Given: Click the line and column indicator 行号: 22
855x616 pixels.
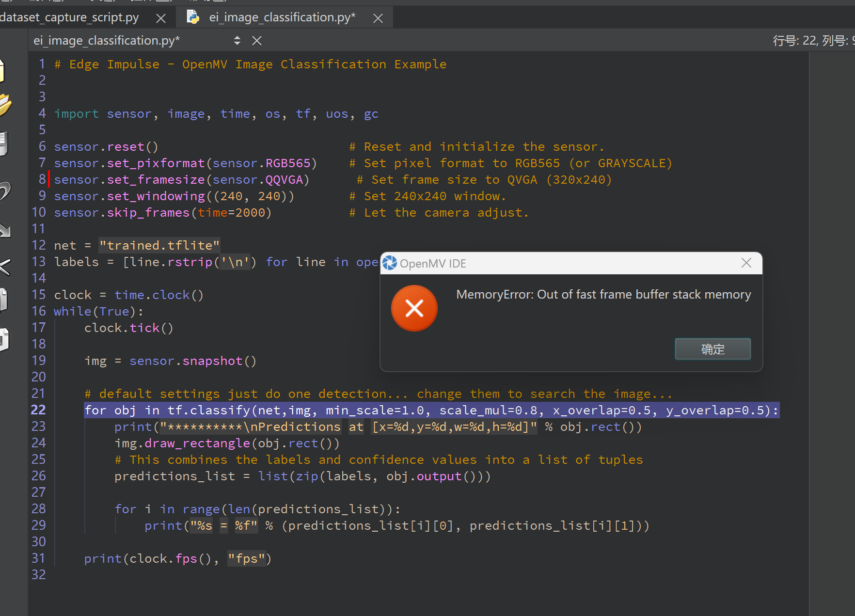Looking at the screenshot, I should 813,40.
